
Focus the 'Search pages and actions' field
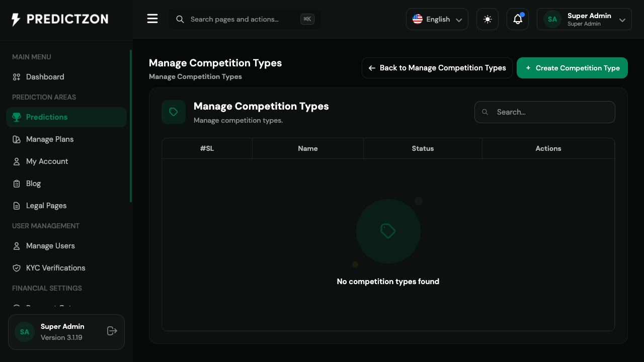click(244, 19)
